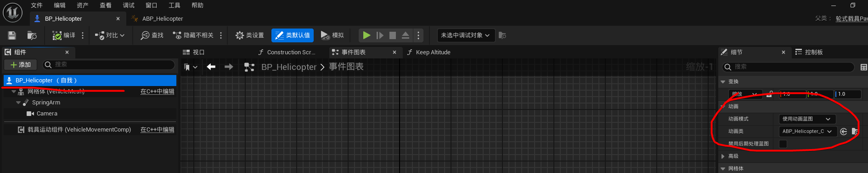Viewport: 868px width, 173px height.
Task: Click the frame skip playback icon
Action: click(x=380, y=35)
